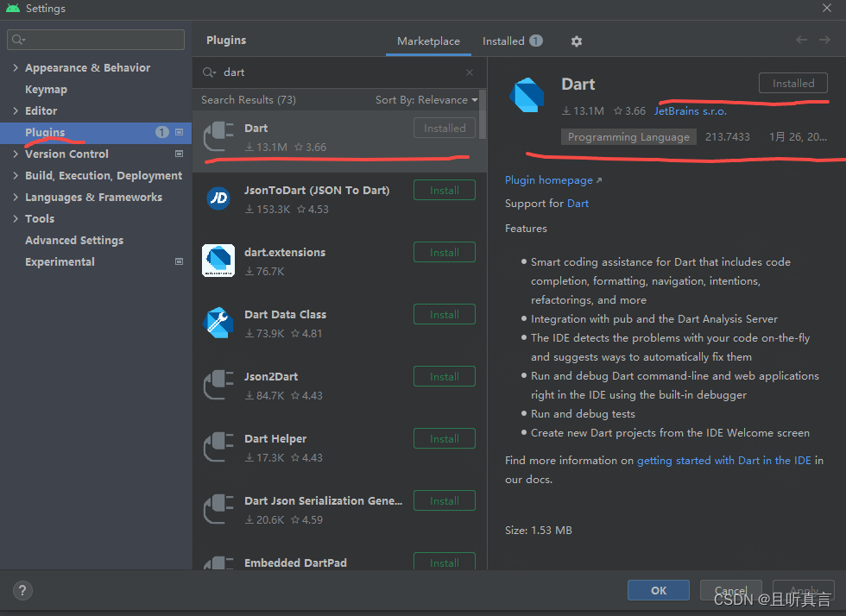Install the dart.extensions plugin
The width and height of the screenshot is (846, 616).
point(444,252)
